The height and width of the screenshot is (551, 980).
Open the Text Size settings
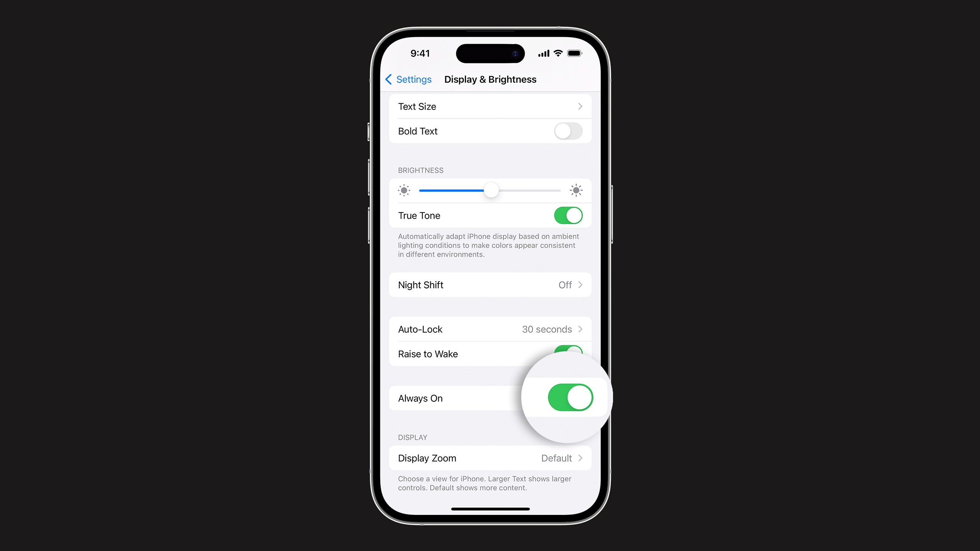(490, 106)
